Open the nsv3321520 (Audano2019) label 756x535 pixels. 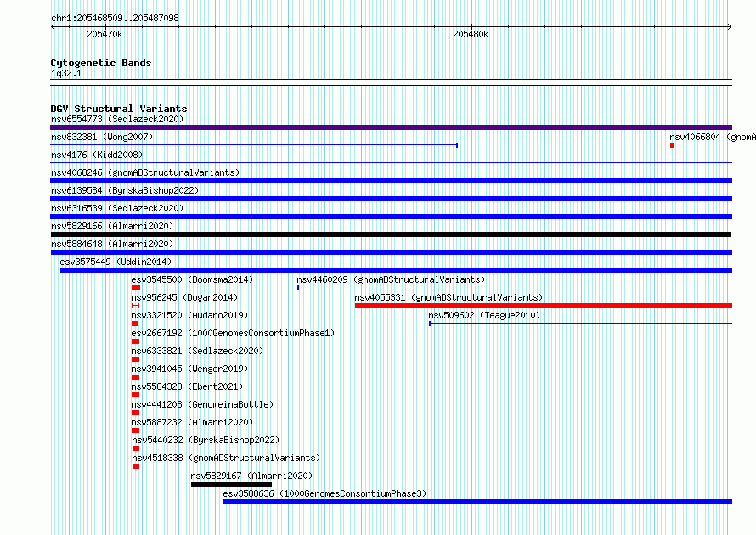click(189, 315)
